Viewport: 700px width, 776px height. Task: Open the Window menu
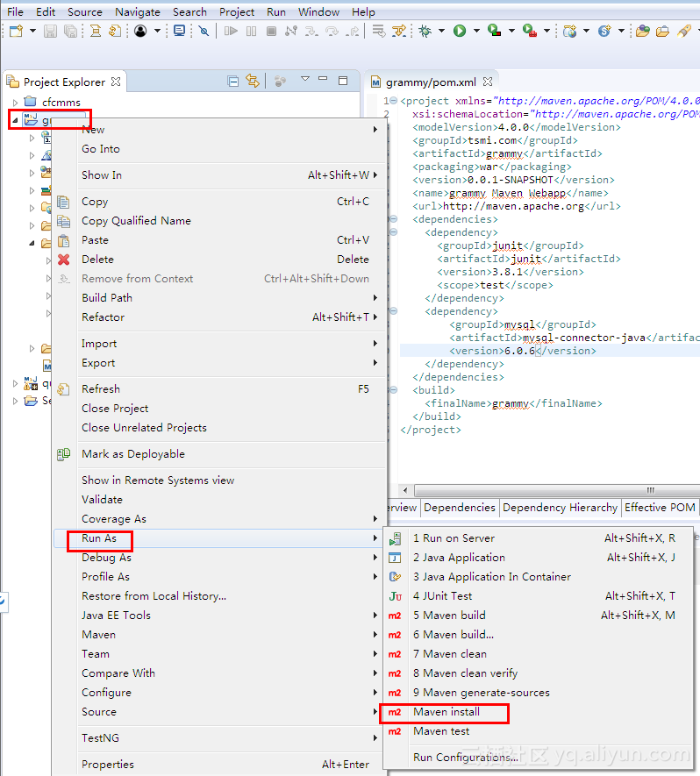coord(318,12)
